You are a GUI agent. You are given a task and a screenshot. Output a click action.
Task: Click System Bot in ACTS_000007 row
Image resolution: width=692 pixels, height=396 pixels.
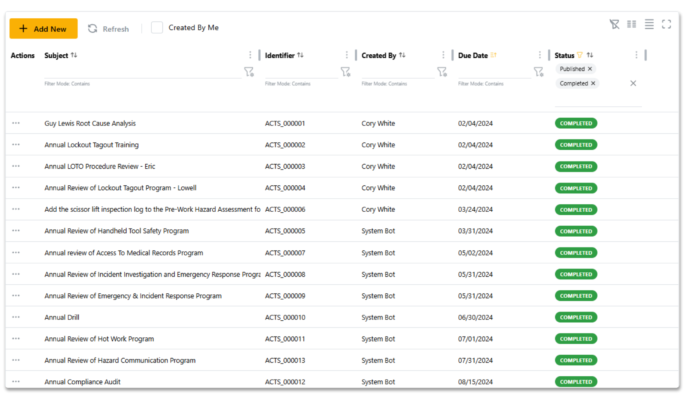coord(378,253)
